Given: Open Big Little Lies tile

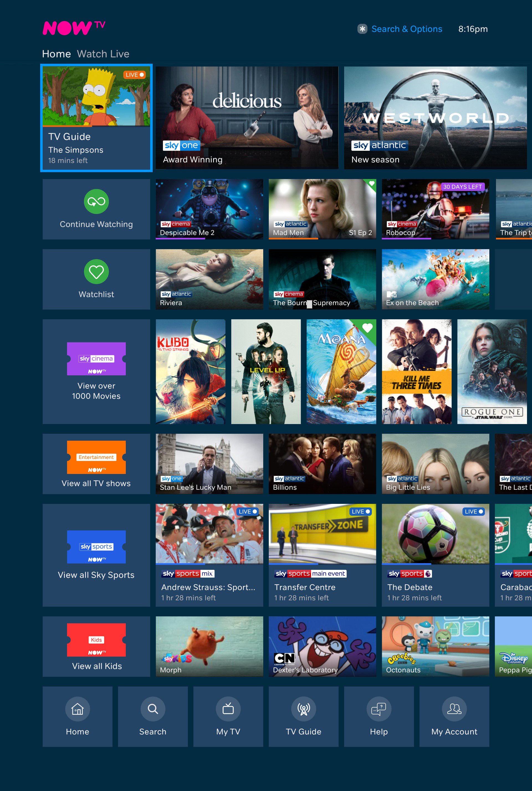Looking at the screenshot, I should pos(435,464).
